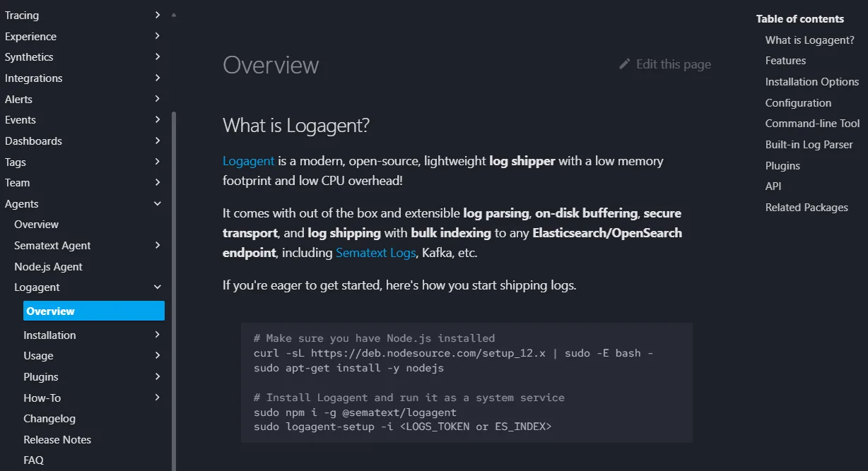Click the pencil icon to edit this page

(x=624, y=64)
